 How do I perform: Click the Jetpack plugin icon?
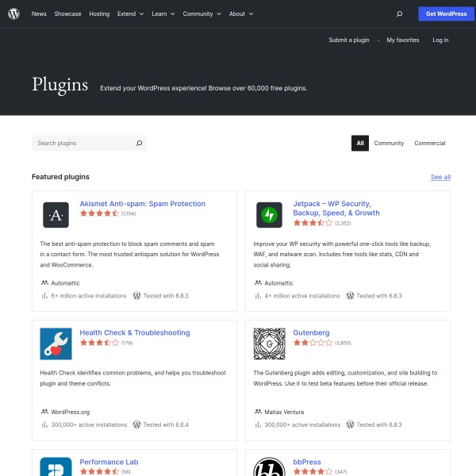269,215
